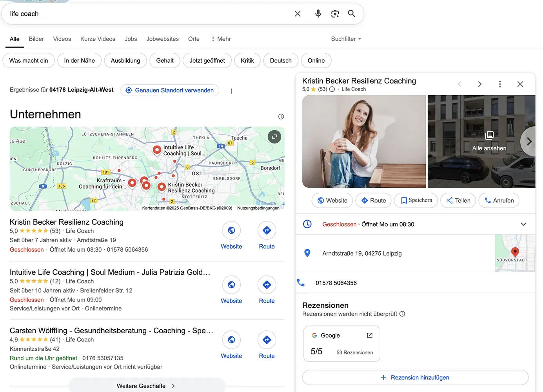Viewport: 543px width, 392px height.
Task: Open the portrait photo of the coach
Action: 364,142
